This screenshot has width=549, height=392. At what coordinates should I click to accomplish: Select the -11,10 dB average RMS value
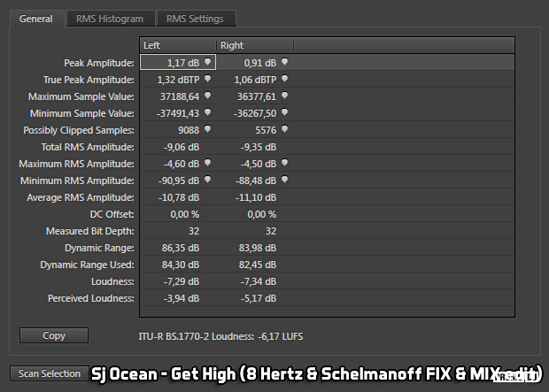coord(256,197)
